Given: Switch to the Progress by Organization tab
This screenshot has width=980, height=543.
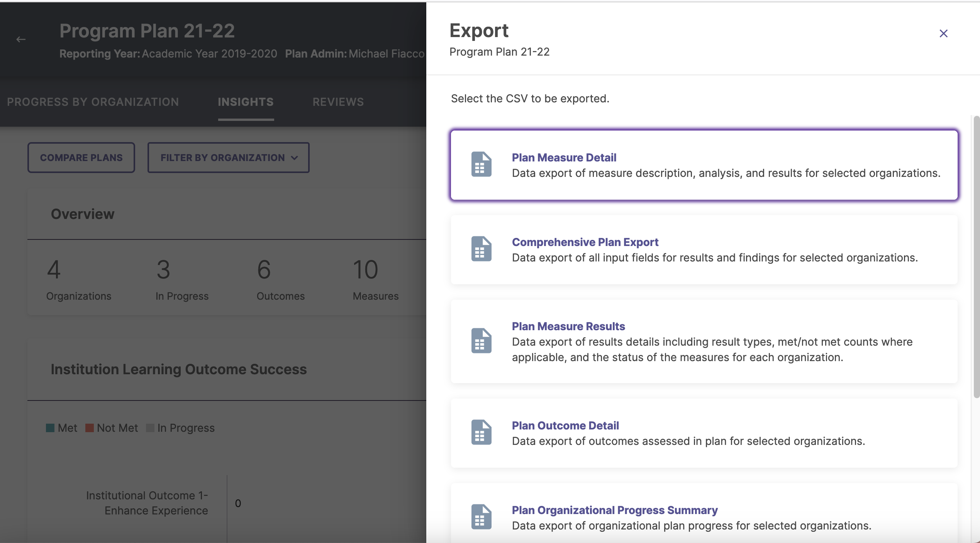Looking at the screenshot, I should (93, 102).
